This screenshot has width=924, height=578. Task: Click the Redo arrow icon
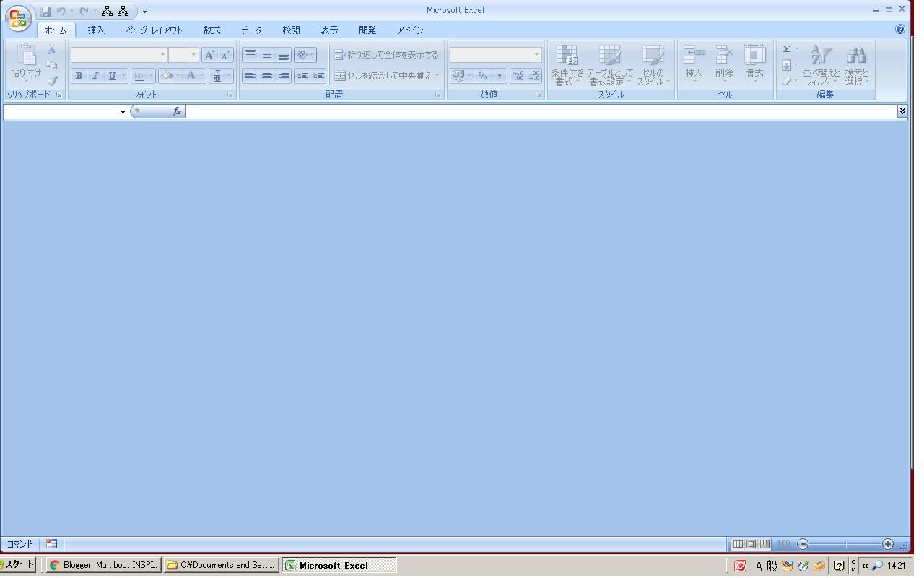pyautogui.click(x=84, y=11)
